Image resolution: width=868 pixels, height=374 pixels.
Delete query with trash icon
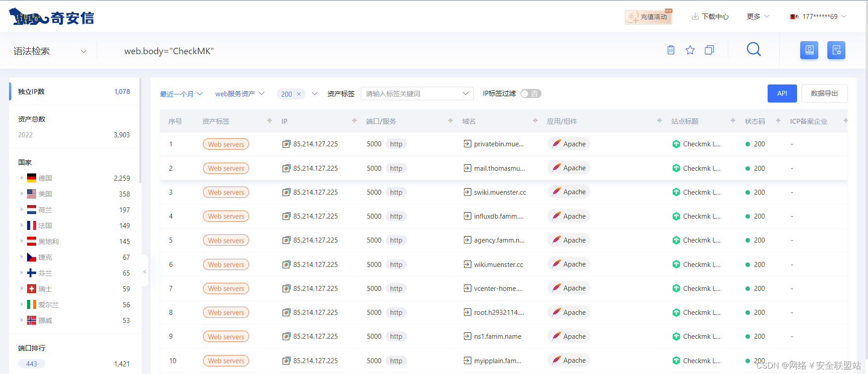click(671, 50)
